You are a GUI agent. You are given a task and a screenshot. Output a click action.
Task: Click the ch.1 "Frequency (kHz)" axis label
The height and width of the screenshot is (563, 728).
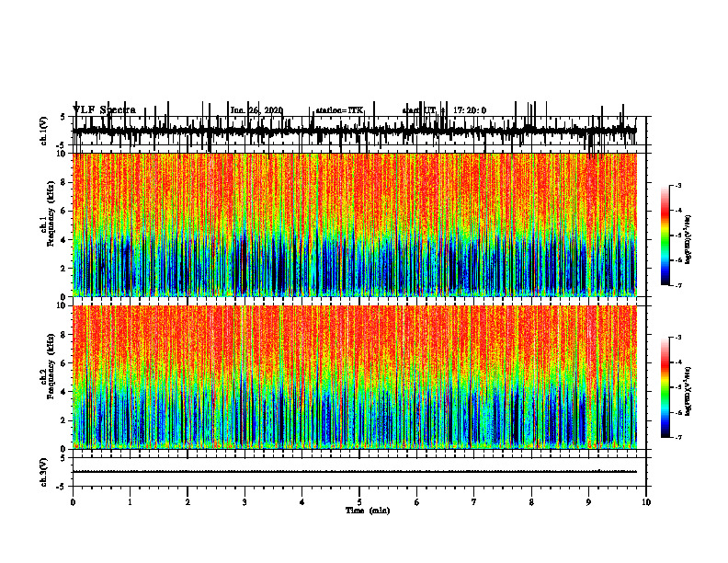[51, 214]
